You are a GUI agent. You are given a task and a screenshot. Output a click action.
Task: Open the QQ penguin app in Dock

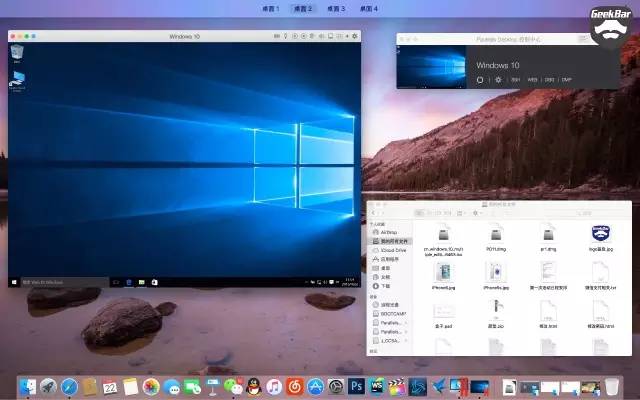[x=254, y=387]
